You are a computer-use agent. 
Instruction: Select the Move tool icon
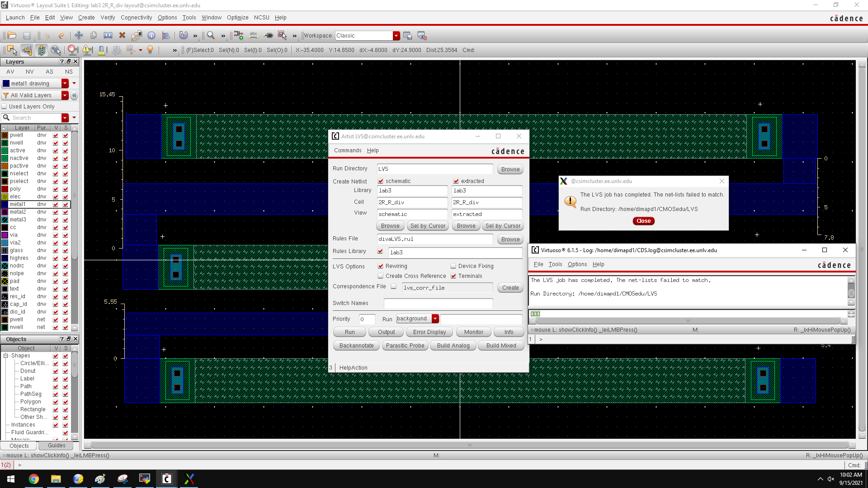[x=79, y=35]
